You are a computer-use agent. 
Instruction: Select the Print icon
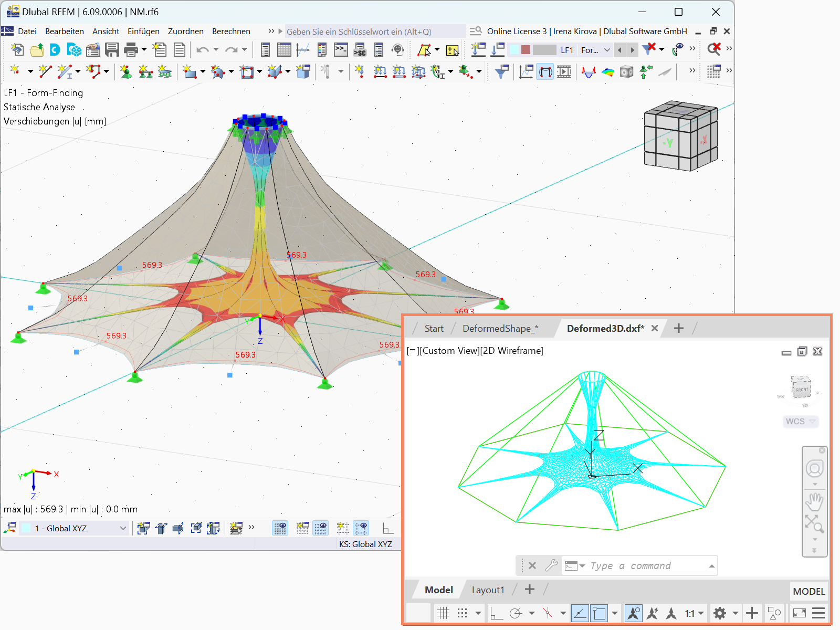[x=130, y=50]
